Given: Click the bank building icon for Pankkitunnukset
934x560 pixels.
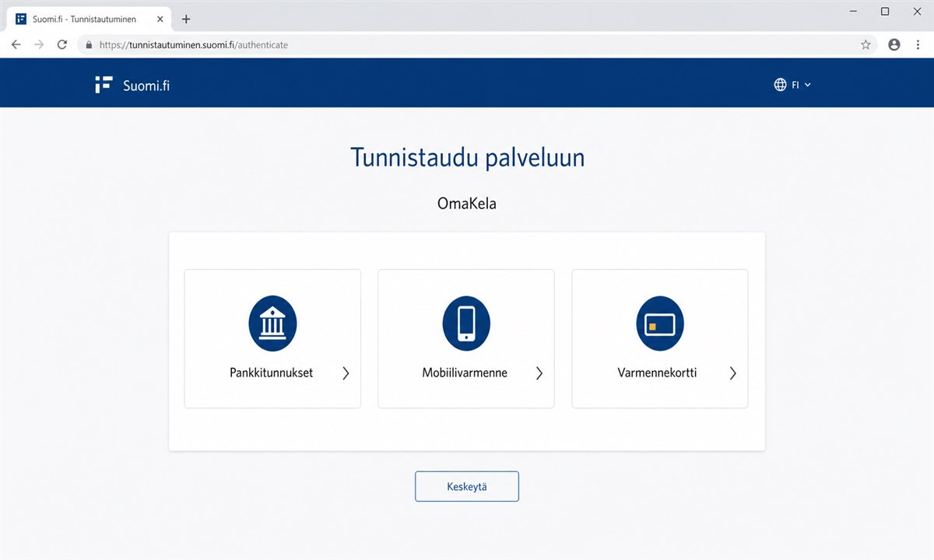Looking at the screenshot, I should [x=272, y=323].
